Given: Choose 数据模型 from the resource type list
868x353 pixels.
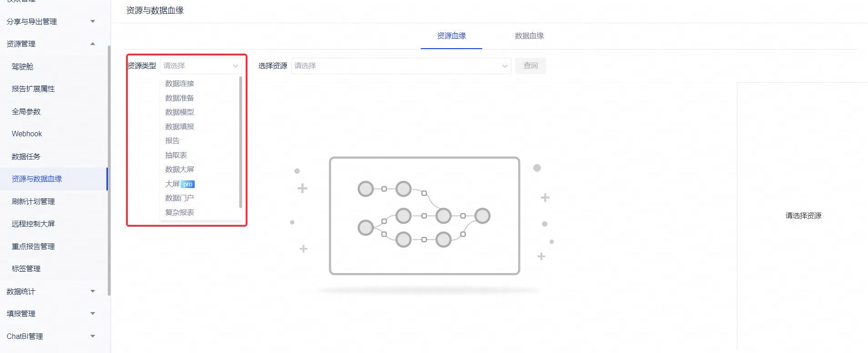Looking at the screenshot, I should tap(180, 112).
